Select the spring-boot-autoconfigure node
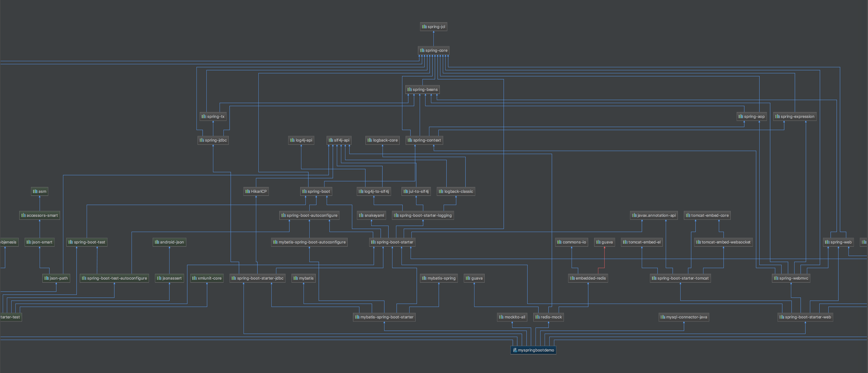 (x=309, y=215)
